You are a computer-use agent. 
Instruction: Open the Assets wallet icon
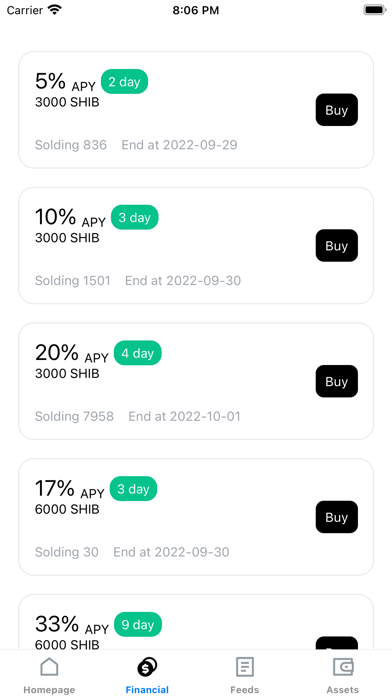click(x=343, y=667)
